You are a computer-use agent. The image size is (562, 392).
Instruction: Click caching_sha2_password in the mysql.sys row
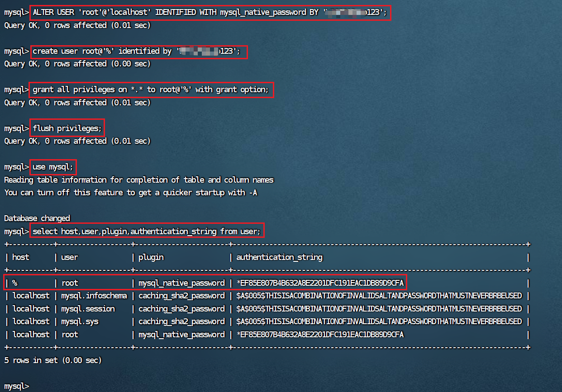(181, 321)
